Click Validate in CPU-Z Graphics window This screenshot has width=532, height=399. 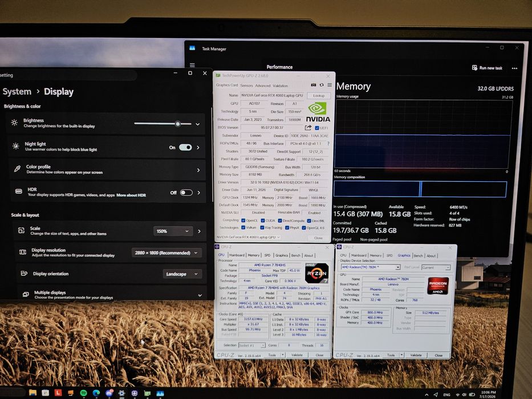[416, 355]
